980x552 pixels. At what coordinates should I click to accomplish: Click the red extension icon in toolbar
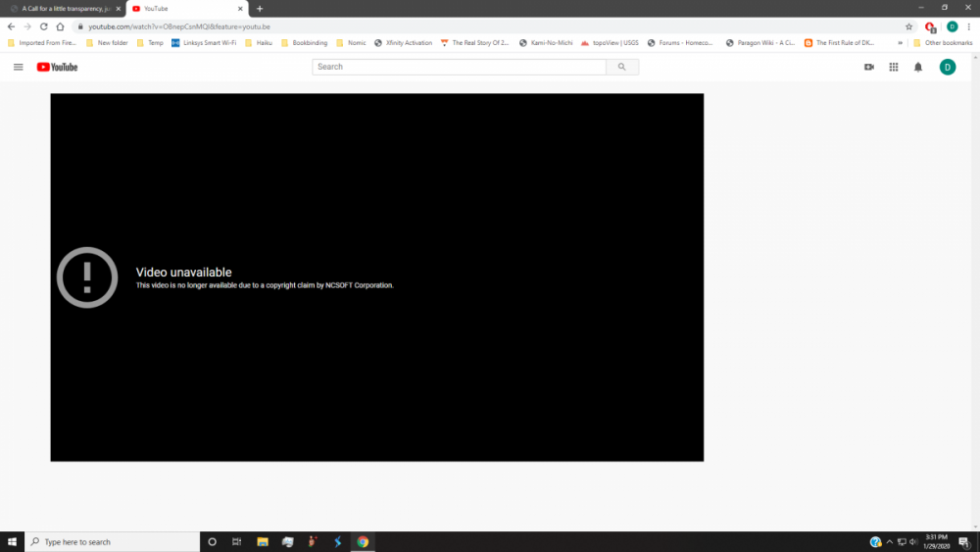point(930,26)
